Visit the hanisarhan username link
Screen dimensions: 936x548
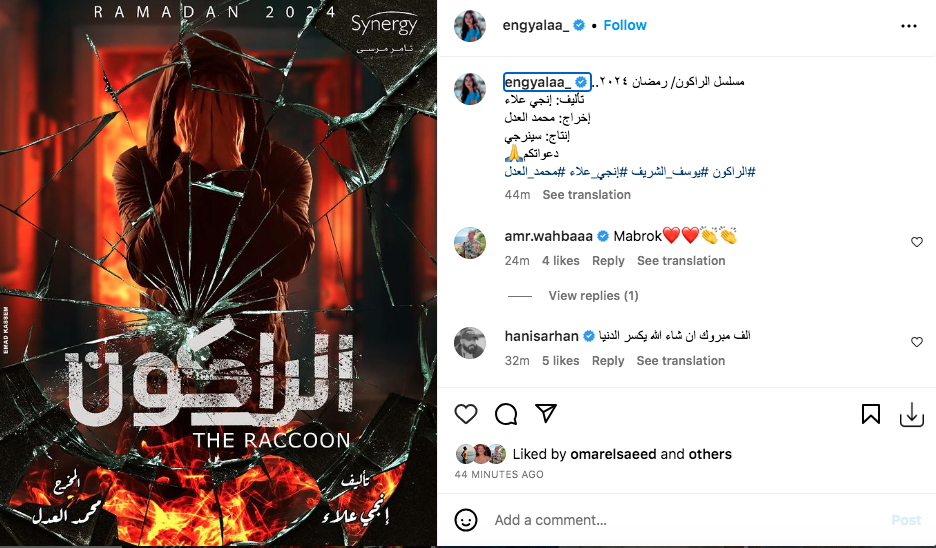coord(541,336)
